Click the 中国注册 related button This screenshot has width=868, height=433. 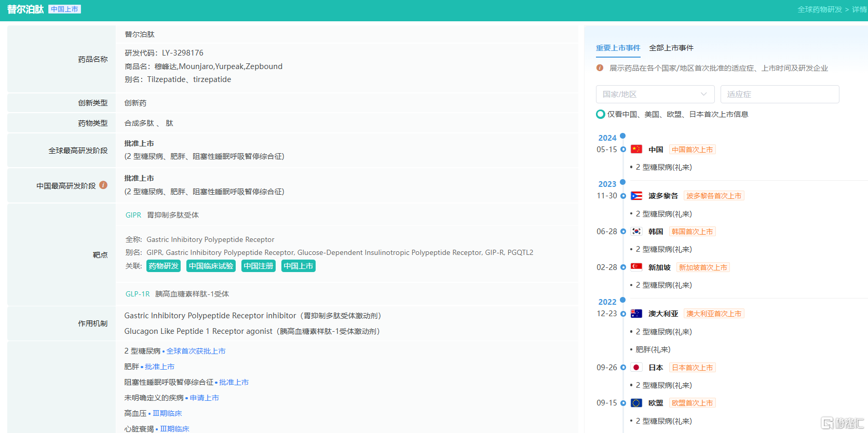pos(259,266)
